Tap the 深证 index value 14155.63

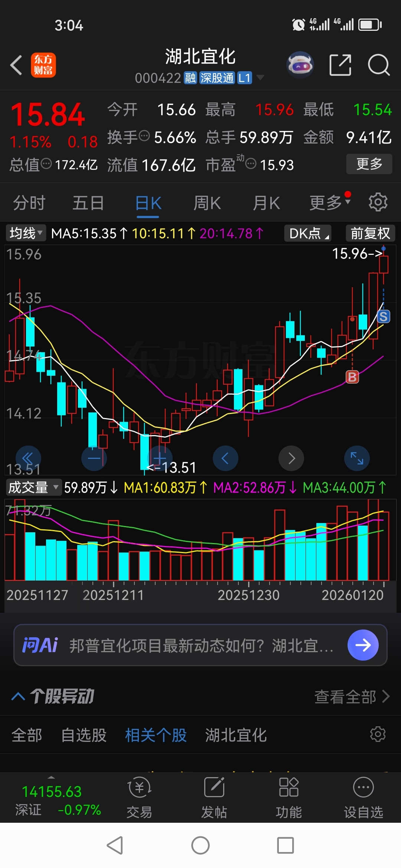point(52,792)
